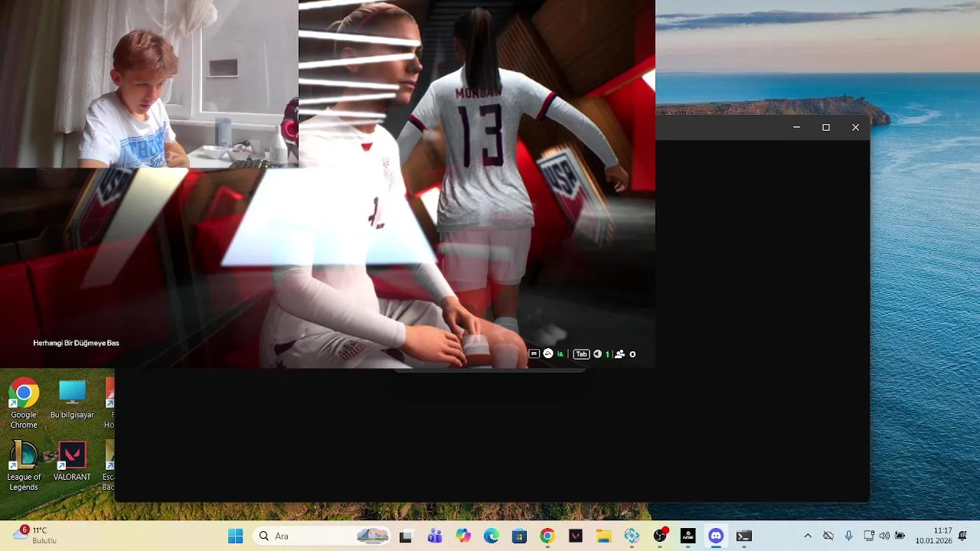Switch to the Terminal app in the taskbar
Viewport: 980px width, 551px height.
pos(743,536)
